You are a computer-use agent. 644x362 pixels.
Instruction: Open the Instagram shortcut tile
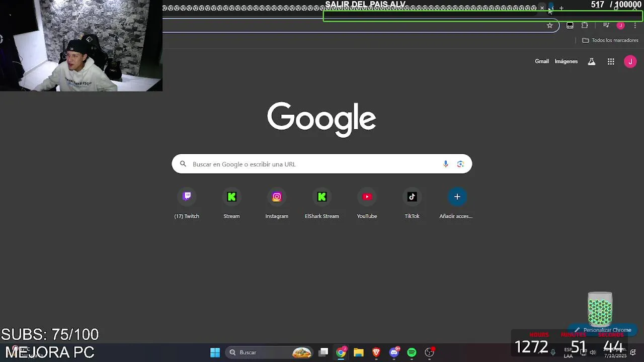(x=277, y=203)
